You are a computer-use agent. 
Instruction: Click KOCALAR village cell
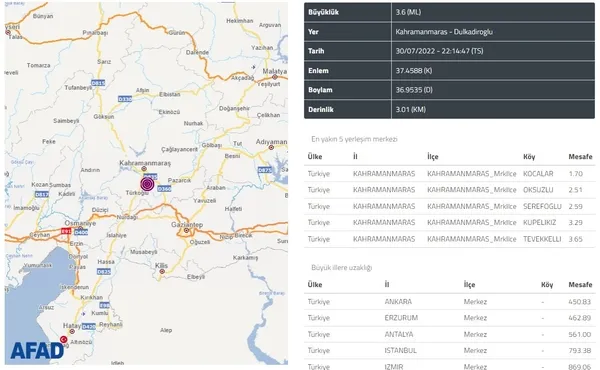[x=538, y=174]
